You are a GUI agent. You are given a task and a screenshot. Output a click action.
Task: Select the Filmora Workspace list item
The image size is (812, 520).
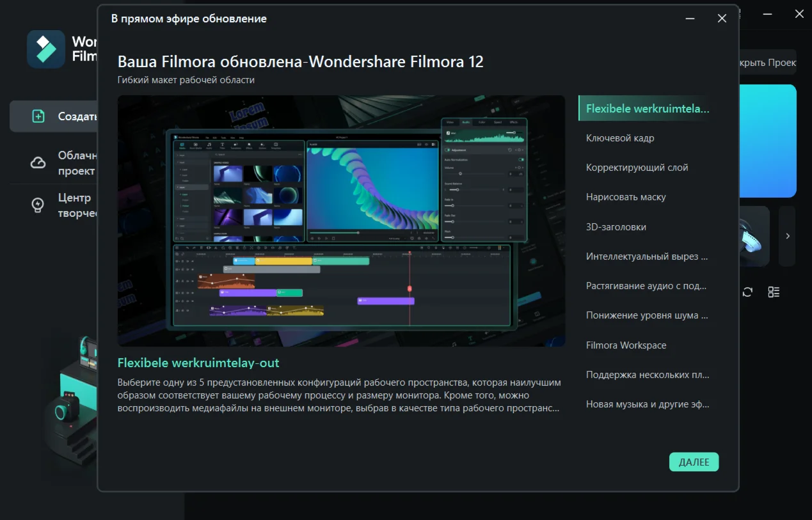(626, 345)
